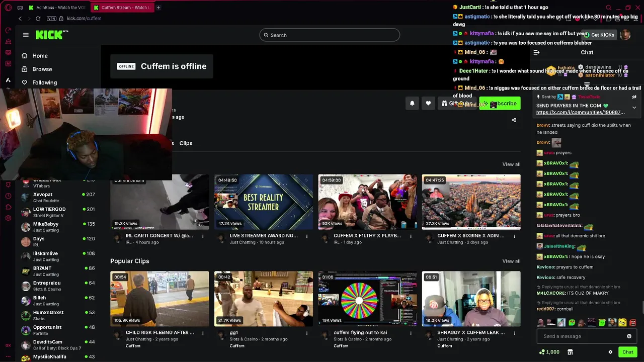Image resolution: width=644 pixels, height=362 pixels.
Task: Open options for SHNAGGY X CUFFEM clip
Action: click(x=514, y=333)
